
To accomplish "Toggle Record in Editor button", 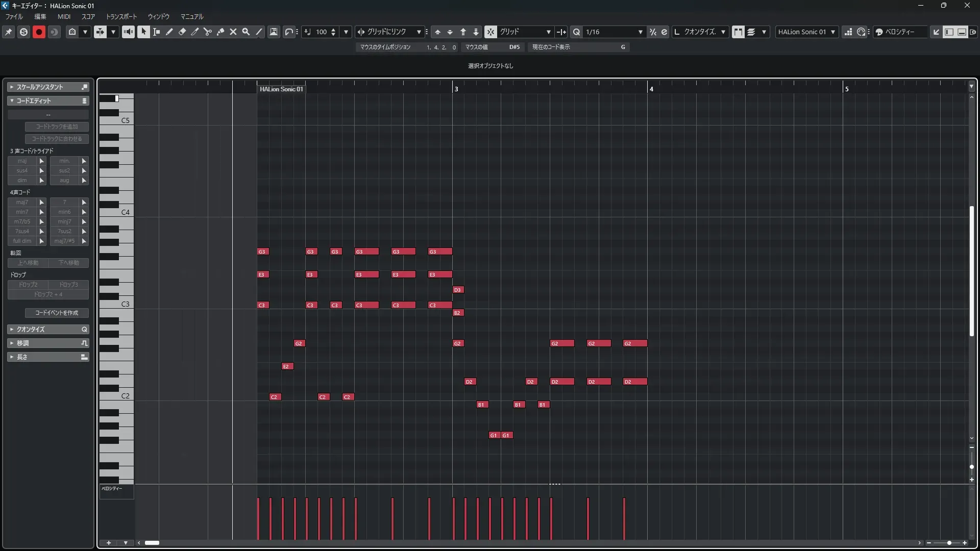I will click(x=39, y=32).
